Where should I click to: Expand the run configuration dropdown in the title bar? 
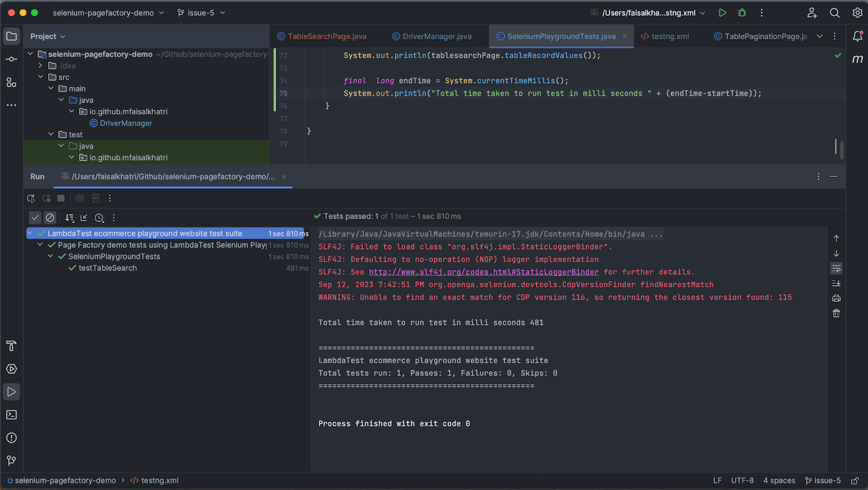point(703,12)
